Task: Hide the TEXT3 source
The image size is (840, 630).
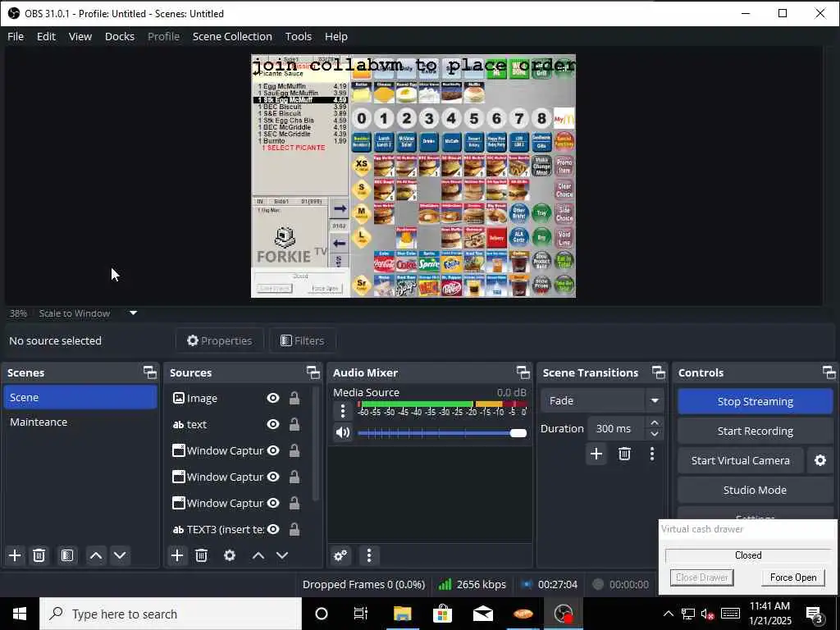Action: point(273,529)
